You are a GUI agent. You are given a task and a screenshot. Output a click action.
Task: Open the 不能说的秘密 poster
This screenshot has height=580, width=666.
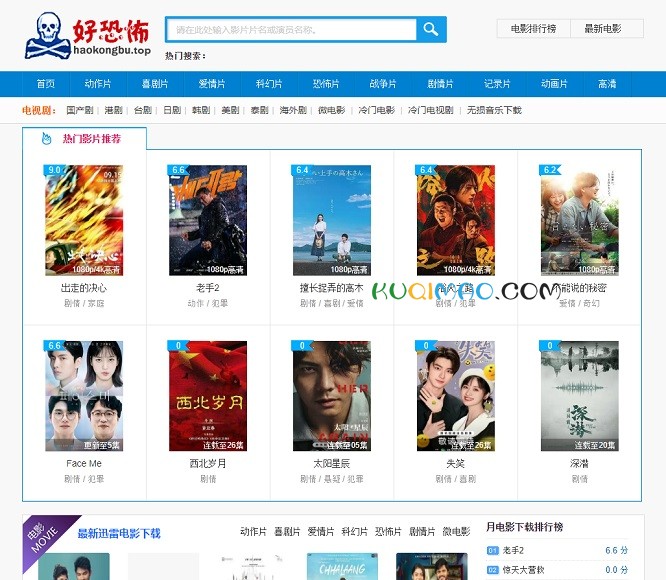tap(580, 220)
